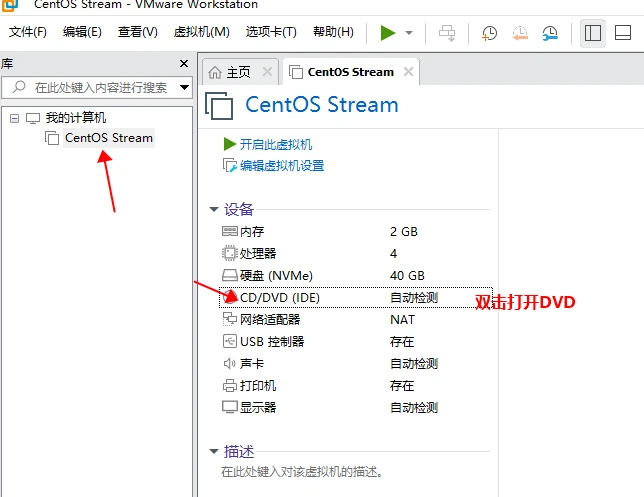Screen dimensions: 644x497
Task: Open the 虚拟机(M) menu
Action: (201, 32)
